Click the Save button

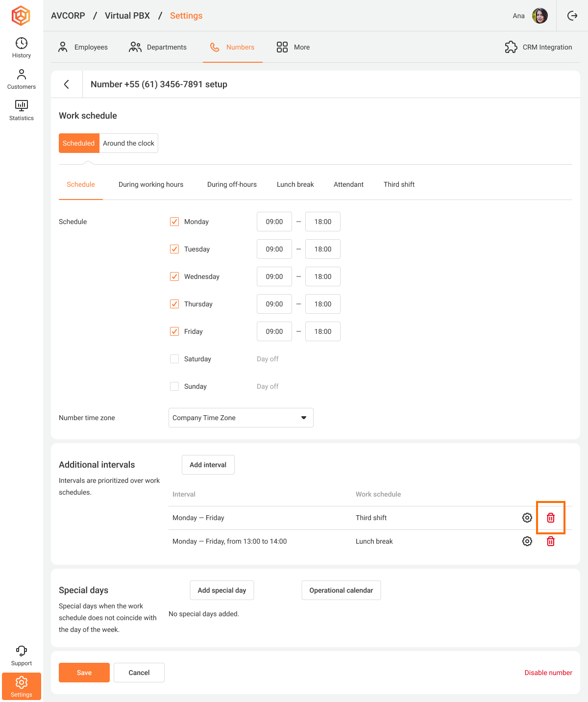coord(84,673)
